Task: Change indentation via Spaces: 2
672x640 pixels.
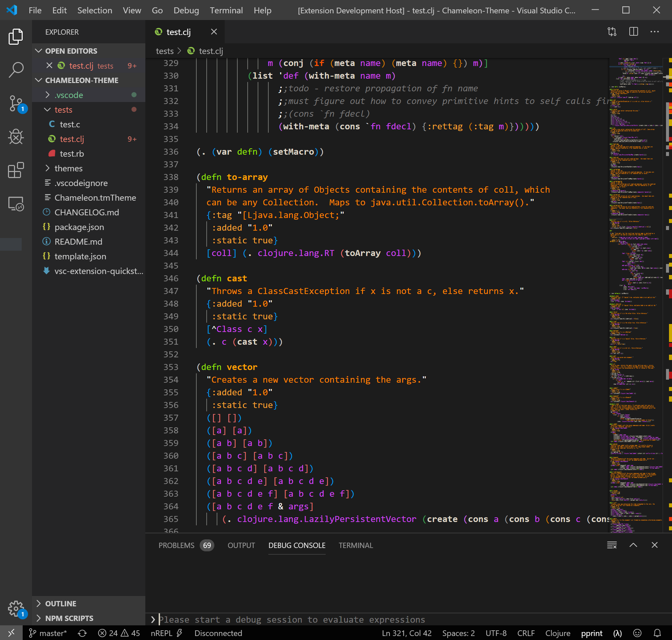Action: tap(458, 633)
